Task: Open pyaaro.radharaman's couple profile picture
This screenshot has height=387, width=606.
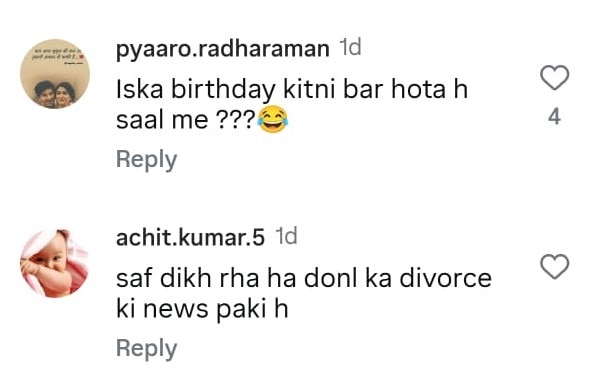Action: coord(55,74)
